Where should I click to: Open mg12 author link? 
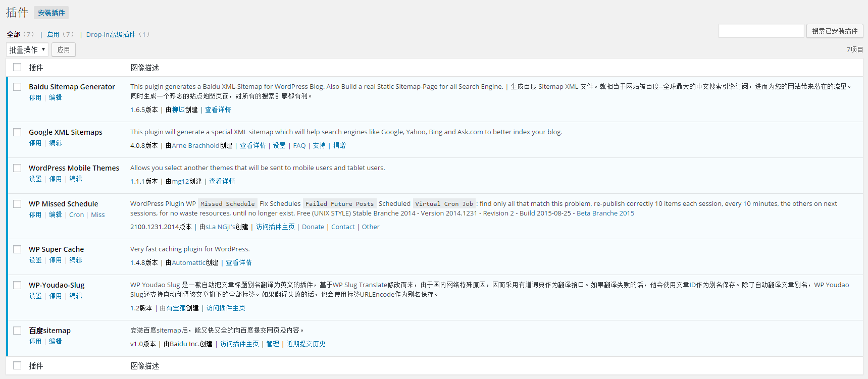click(181, 181)
